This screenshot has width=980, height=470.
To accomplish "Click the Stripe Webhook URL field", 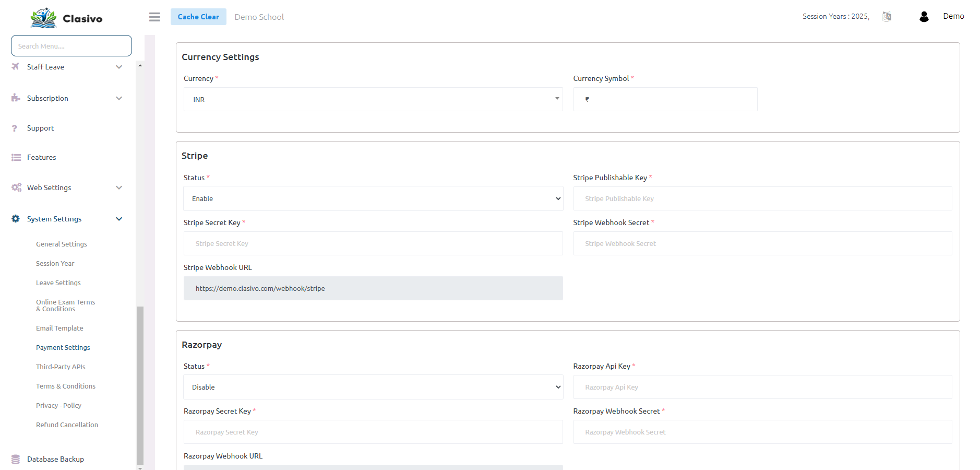I will pos(373,288).
